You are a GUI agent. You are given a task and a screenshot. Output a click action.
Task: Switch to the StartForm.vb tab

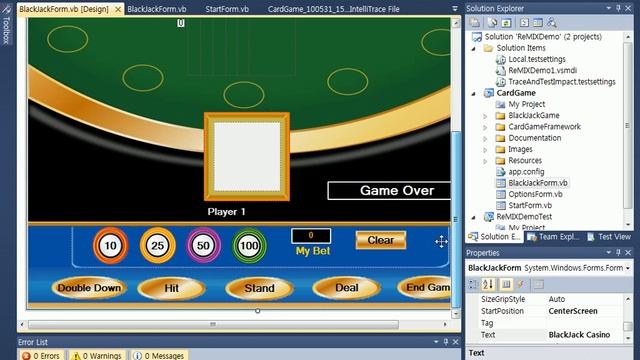pos(227,9)
